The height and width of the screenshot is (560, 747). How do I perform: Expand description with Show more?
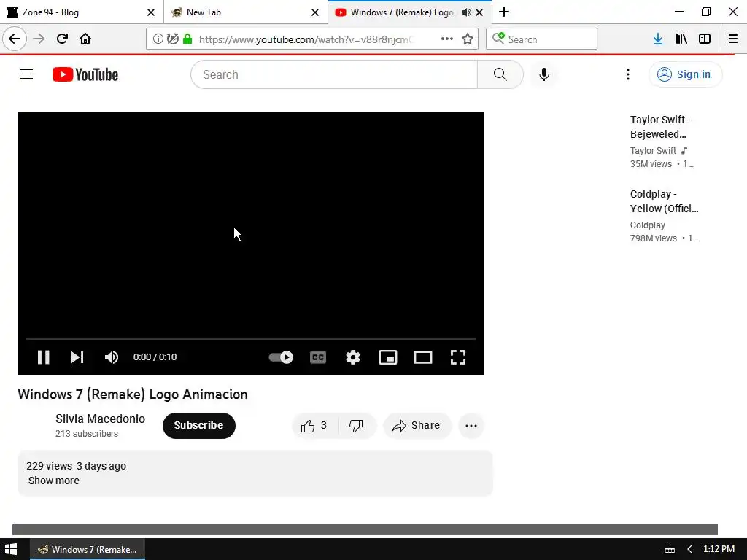(54, 481)
